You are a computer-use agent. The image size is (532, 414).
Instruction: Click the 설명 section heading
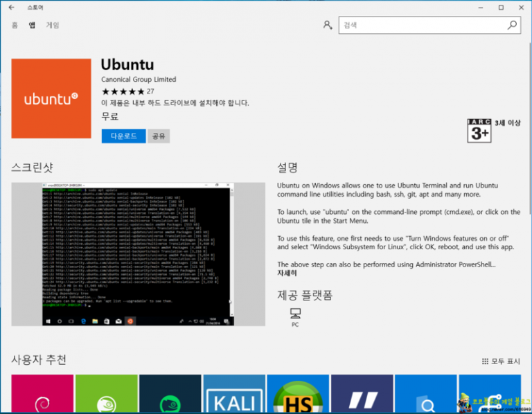tap(287, 167)
